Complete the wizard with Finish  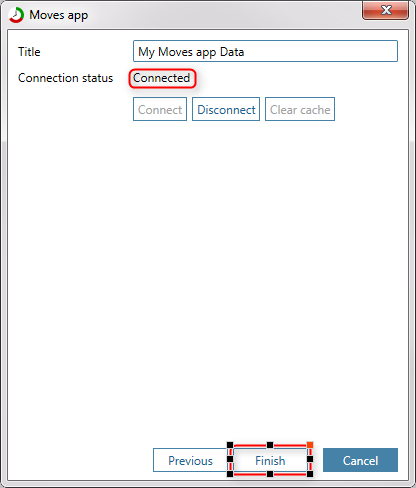270,460
